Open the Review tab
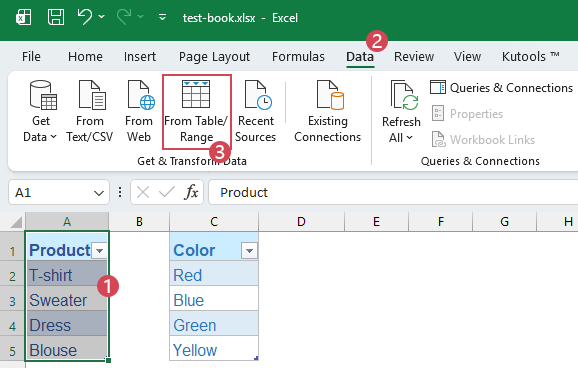The width and height of the screenshot is (578, 368). pos(414,57)
